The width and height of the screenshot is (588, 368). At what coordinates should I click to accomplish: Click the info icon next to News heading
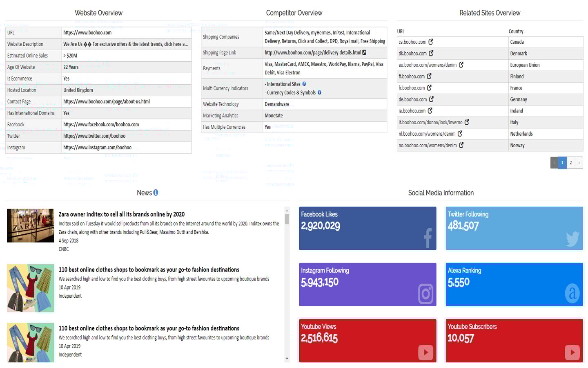pos(156,193)
